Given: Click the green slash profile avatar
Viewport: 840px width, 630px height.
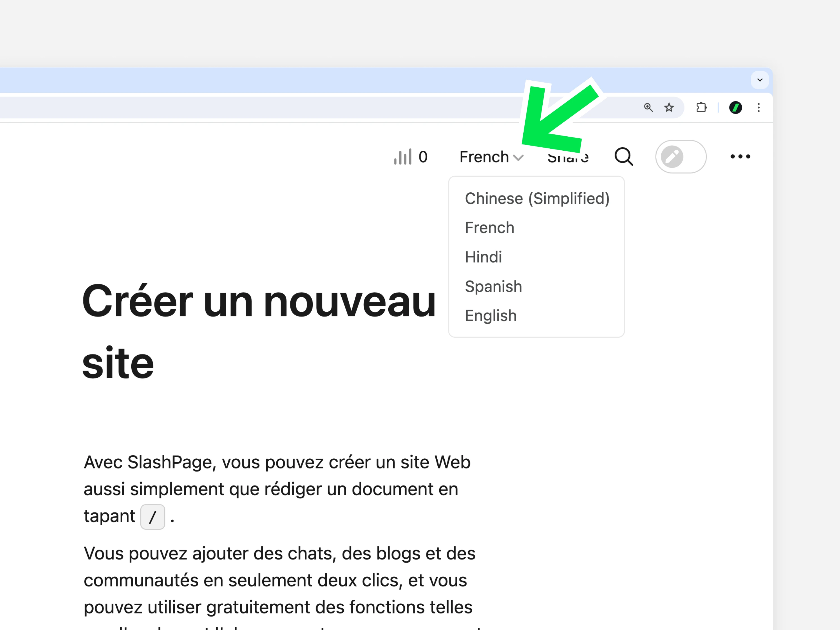Looking at the screenshot, I should [x=735, y=108].
